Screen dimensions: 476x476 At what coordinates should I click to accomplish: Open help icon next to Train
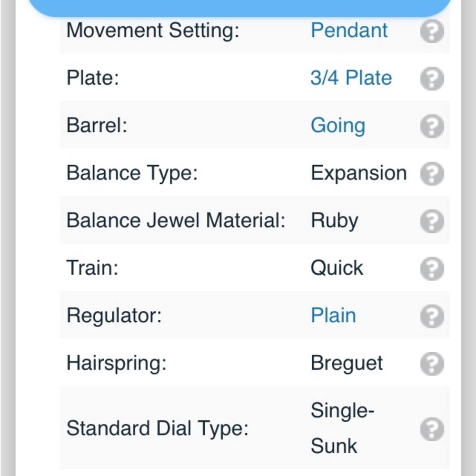(432, 269)
